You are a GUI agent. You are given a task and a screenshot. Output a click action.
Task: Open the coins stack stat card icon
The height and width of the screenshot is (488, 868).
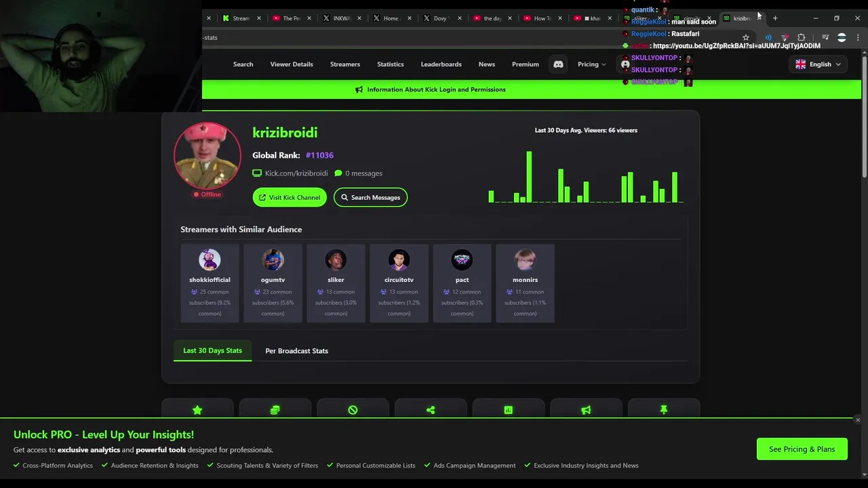[x=275, y=410]
